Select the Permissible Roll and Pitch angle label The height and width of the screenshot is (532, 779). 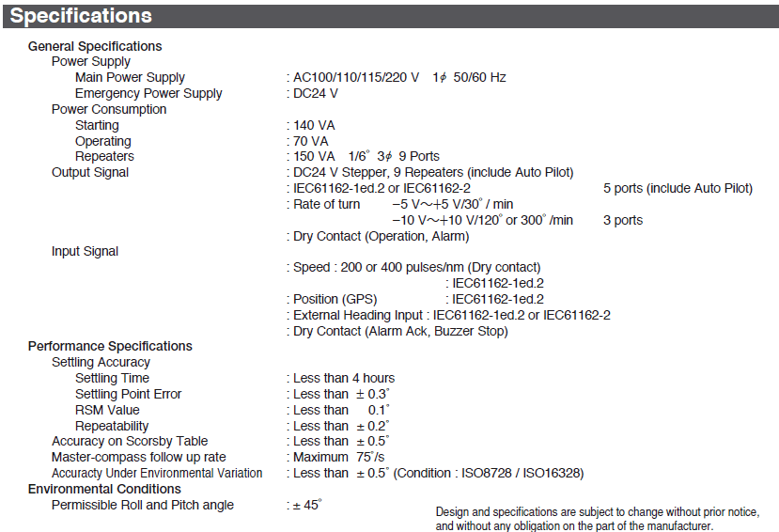(143, 505)
